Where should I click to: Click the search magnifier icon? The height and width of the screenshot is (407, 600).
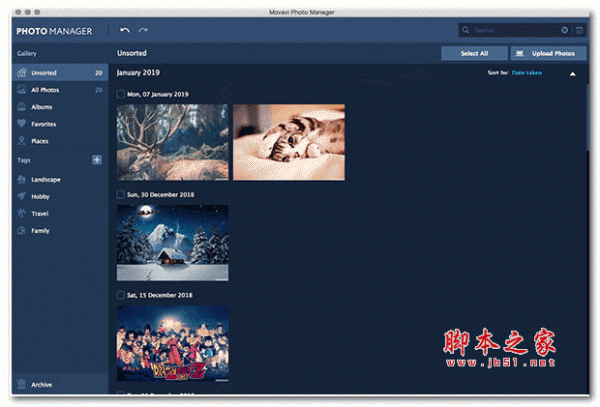[465, 30]
